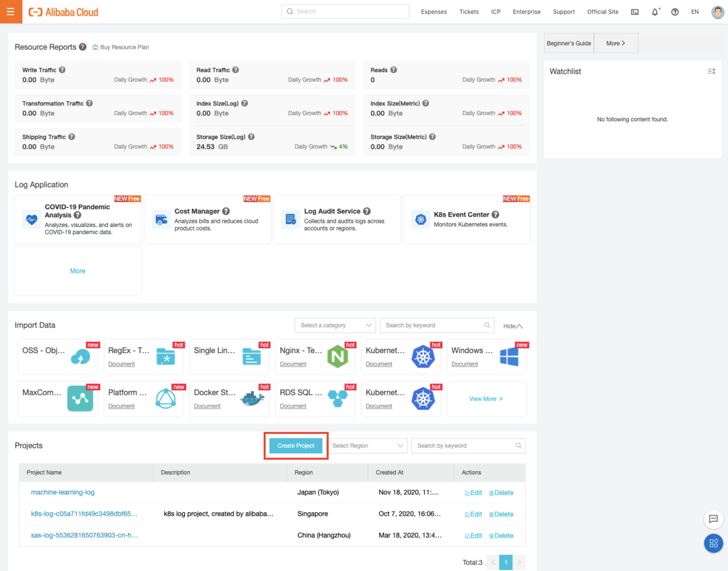Select the MaxCompute import icon
The image size is (728, 571).
(x=81, y=399)
